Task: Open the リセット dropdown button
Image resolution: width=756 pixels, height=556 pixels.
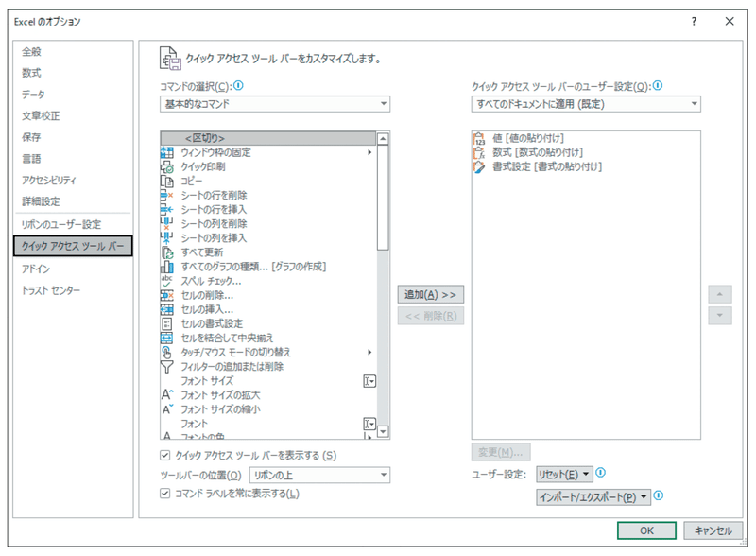Action: [564, 475]
